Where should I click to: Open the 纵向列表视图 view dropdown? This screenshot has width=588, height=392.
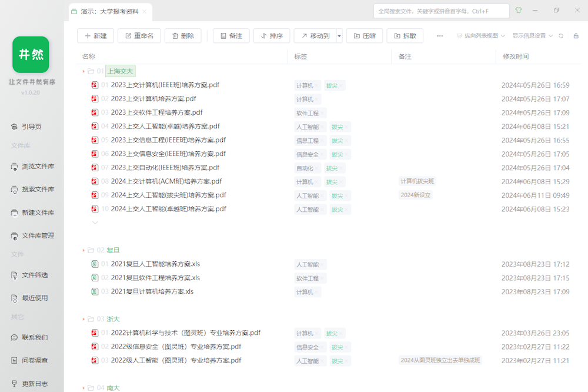(x=481, y=36)
